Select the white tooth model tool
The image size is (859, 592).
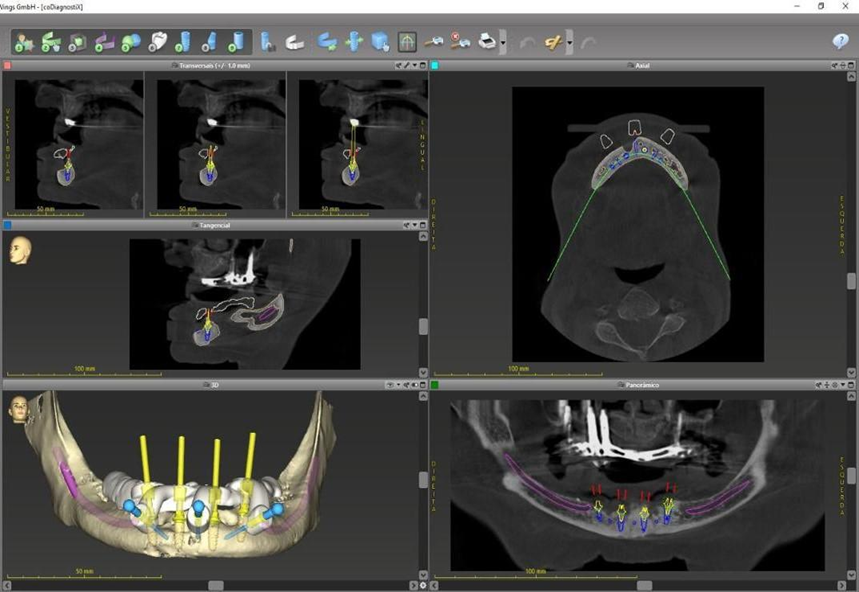click(157, 42)
